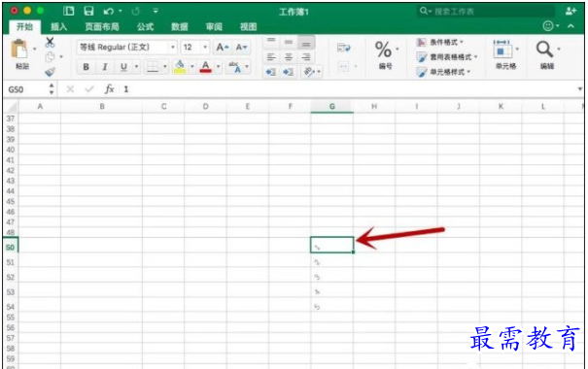This screenshot has height=369, width=588.
Task: Open customize quick access toolbar arrow
Action: [156, 11]
